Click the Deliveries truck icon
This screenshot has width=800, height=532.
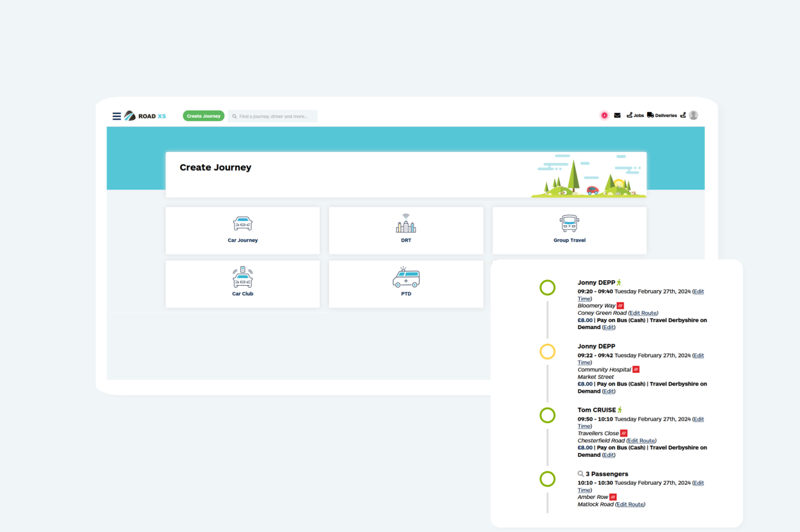pyautogui.click(x=650, y=115)
